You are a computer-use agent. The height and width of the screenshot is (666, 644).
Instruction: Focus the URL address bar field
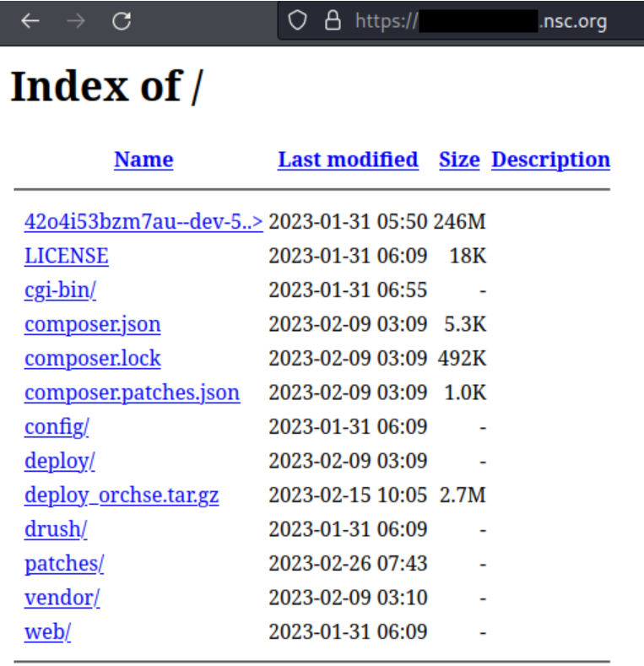(x=461, y=20)
